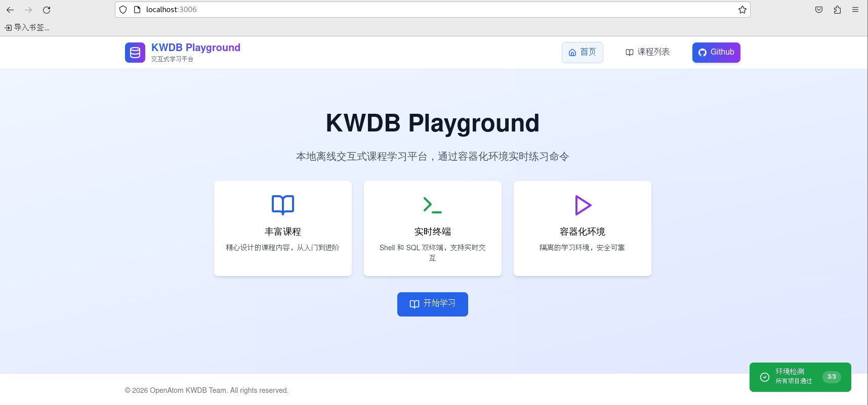Bookmark page with the star icon
This screenshot has width=868, height=405.
pyautogui.click(x=742, y=10)
